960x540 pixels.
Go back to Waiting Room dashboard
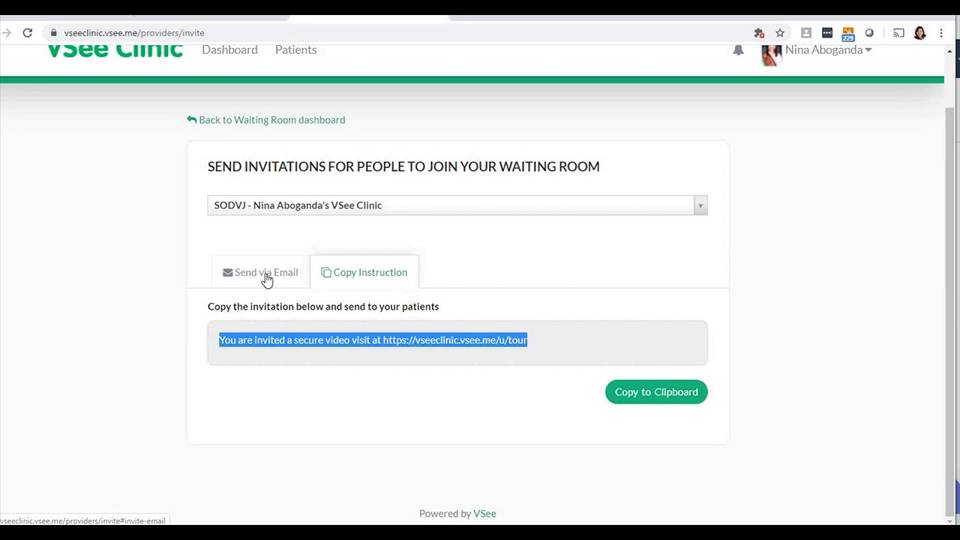(266, 120)
